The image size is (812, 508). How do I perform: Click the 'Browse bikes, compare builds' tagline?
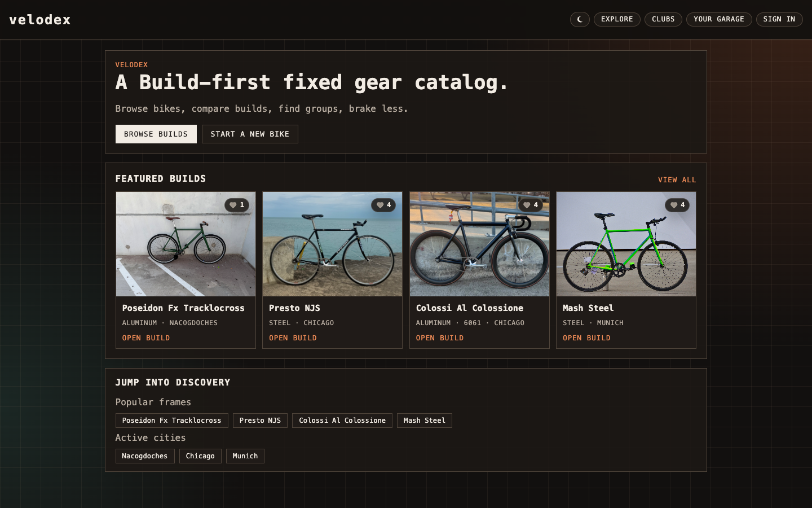tap(262, 108)
